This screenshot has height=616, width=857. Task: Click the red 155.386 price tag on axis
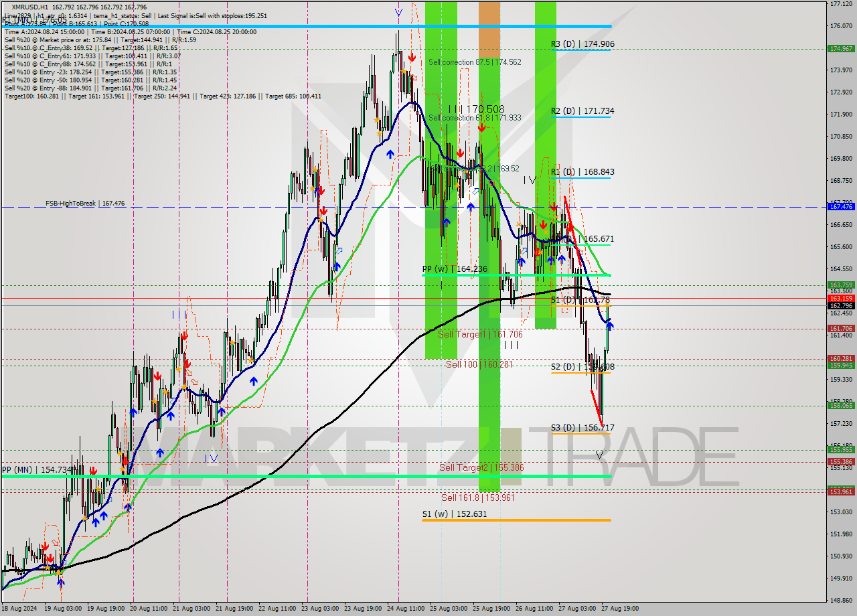(841, 461)
